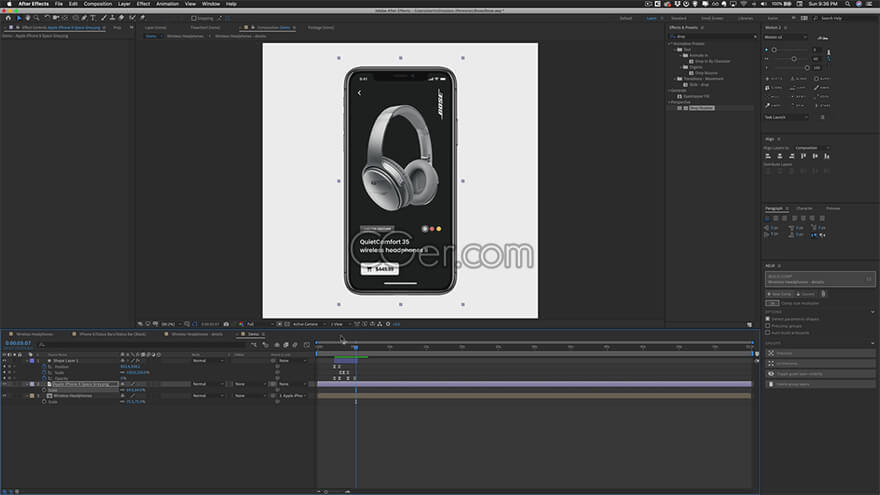Toggle third checkbox in ButtCapp options
The width and height of the screenshot is (880, 495).
[768, 333]
